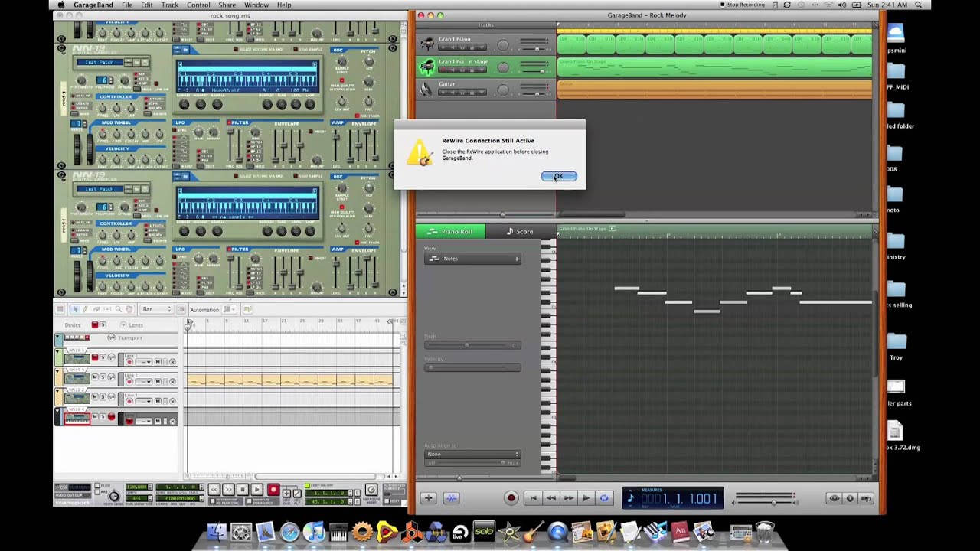Collapse the Transport track in Reason
Screen dimensions: 980x551
pos(57,337)
